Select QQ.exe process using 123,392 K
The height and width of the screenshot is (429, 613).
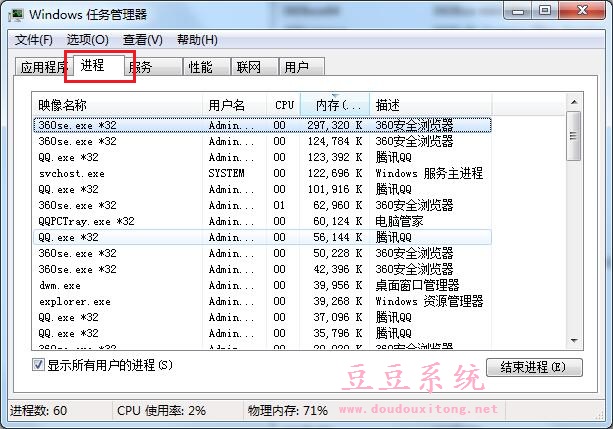262,157
